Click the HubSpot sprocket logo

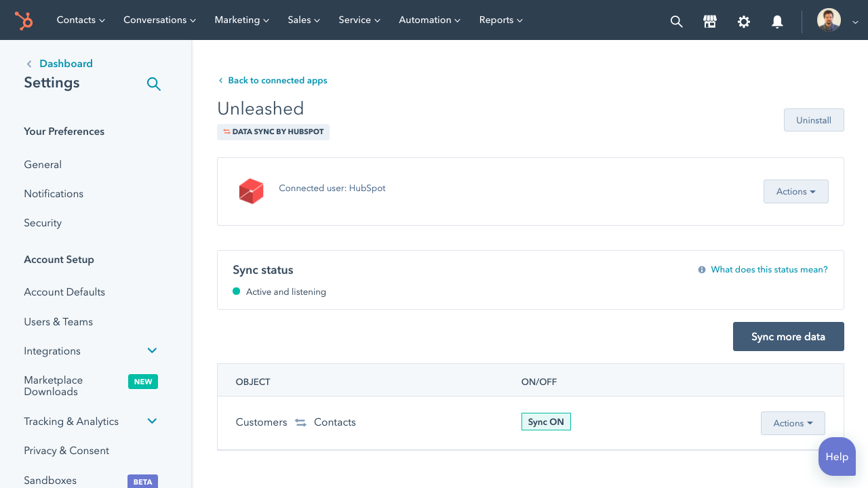tap(24, 20)
